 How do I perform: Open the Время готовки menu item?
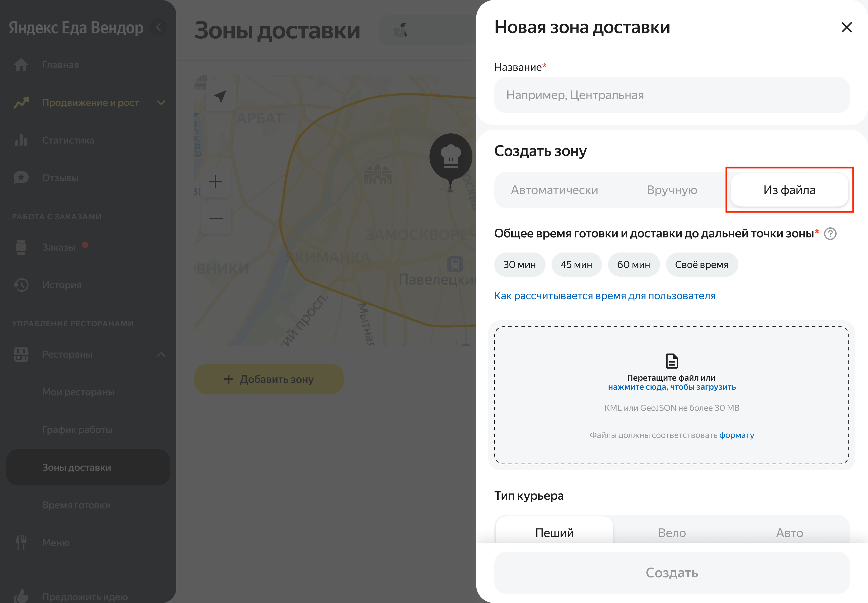pos(76,505)
